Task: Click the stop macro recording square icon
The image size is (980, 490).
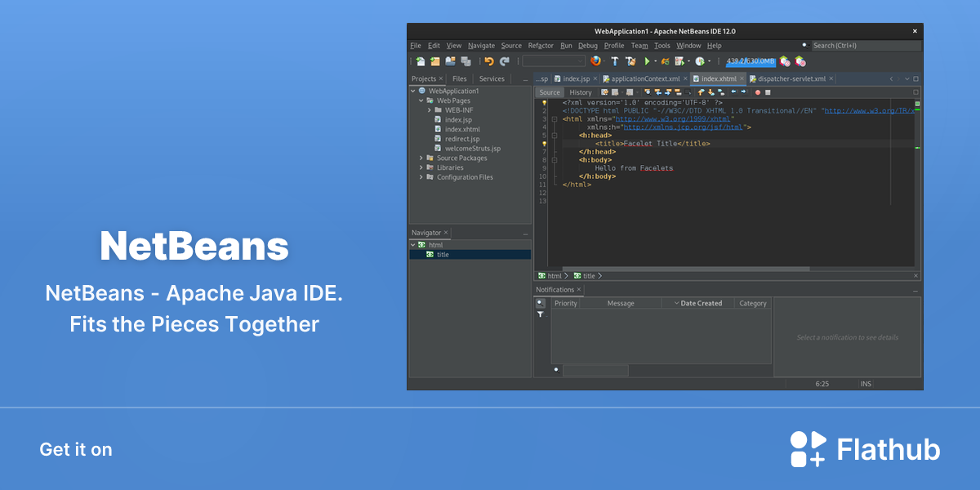Action: 768,92
